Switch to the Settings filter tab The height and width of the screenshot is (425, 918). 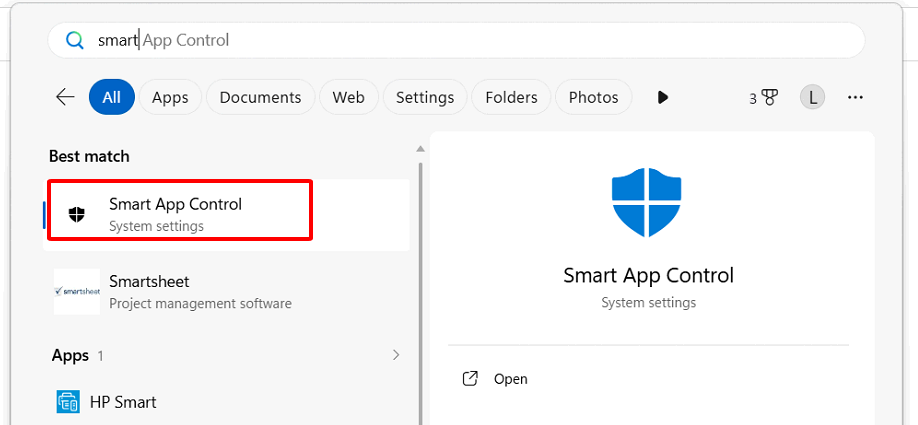point(425,97)
